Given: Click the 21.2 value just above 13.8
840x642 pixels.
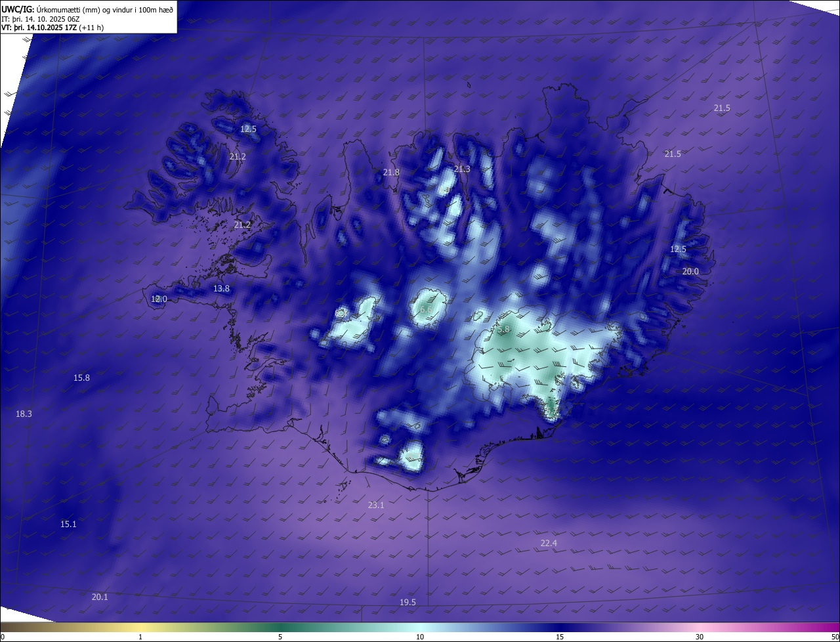Looking at the screenshot, I should coord(242,225).
